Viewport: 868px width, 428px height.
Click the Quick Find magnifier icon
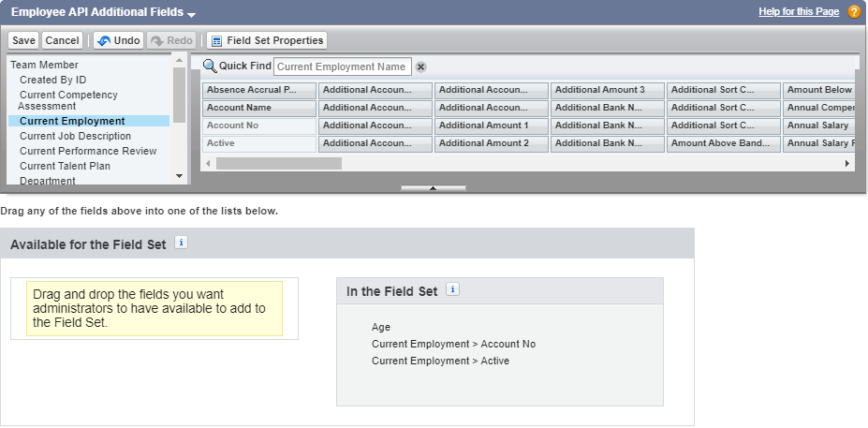click(x=210, y=66)
